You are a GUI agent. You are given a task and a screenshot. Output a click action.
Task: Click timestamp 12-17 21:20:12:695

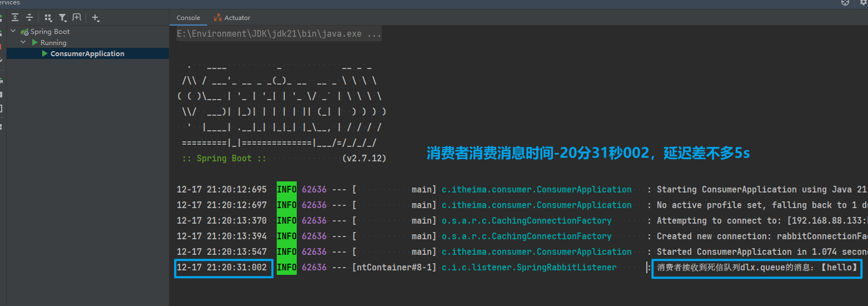pyautogui.click(x=222, y=190)
